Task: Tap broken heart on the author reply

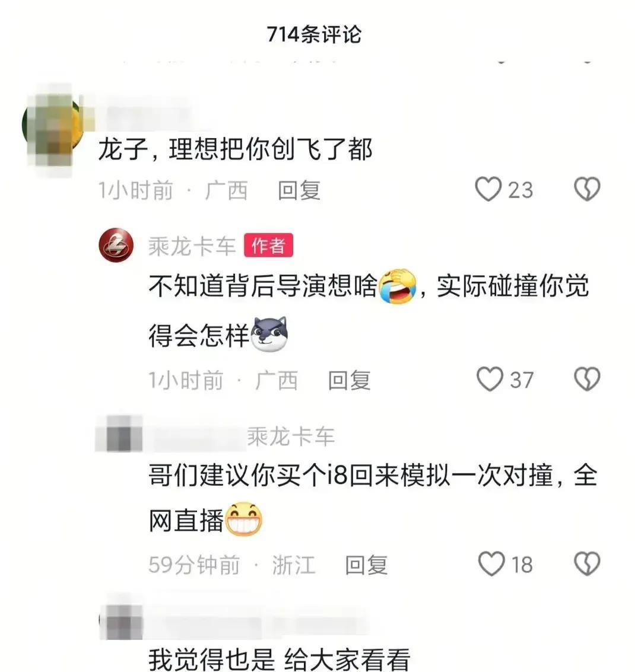Action: point(587,379)
